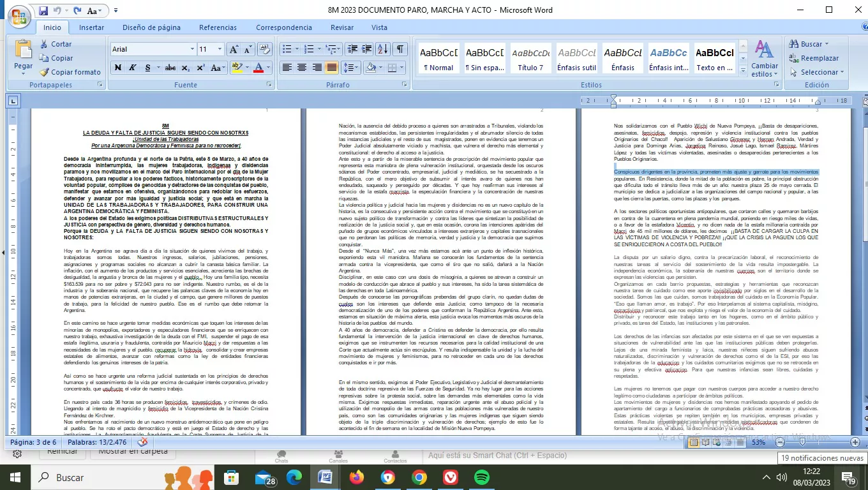
Task: Switch to full screen reading view
Action: (x=705, y=442)
